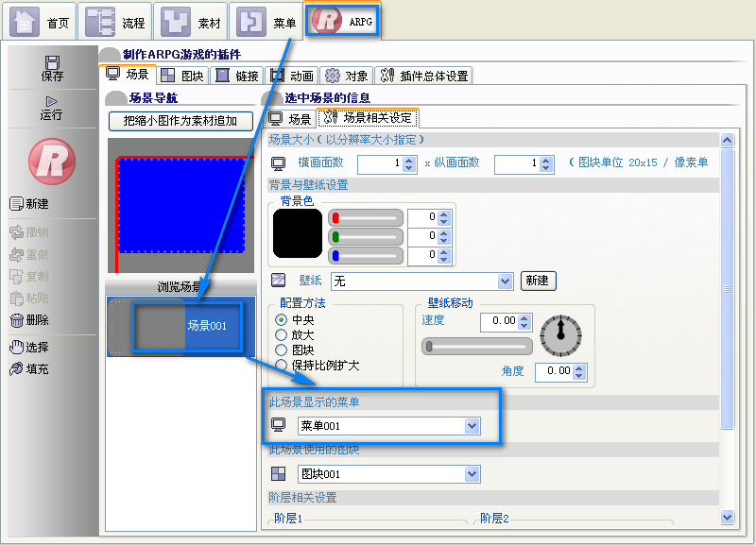756x546 pixels.
Task: Switch to the 对象 object tab
Action: pos(346,76)
